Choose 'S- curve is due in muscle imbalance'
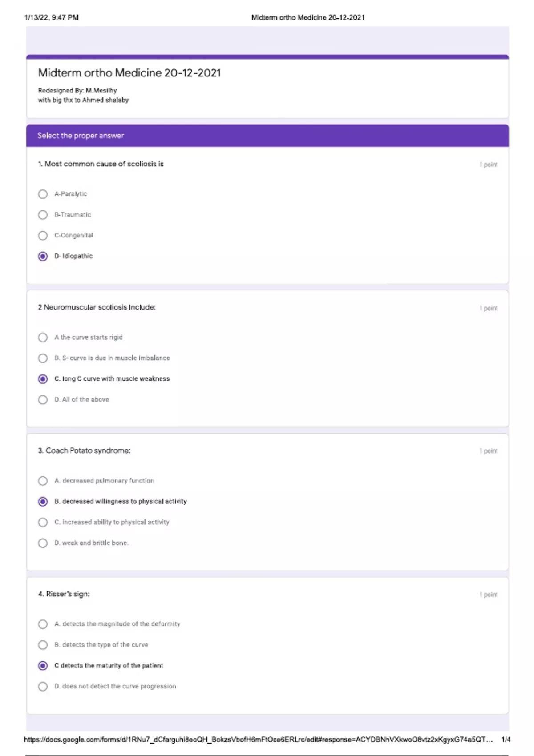 tap(43, 358)
